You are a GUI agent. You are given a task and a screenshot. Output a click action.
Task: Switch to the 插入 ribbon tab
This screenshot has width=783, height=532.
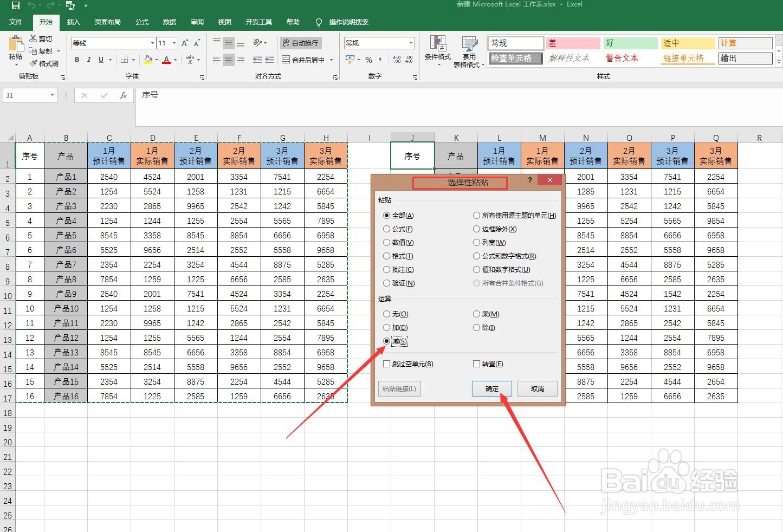73,22
